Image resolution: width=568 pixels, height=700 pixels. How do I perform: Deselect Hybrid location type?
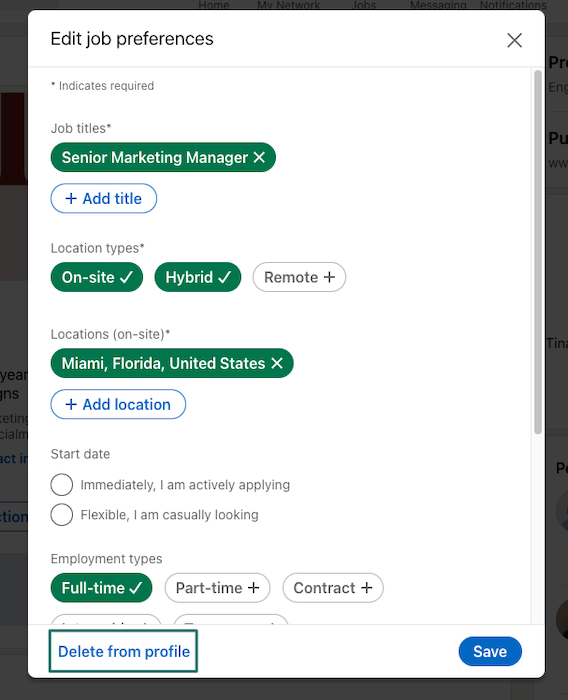(x=198, y=277)
